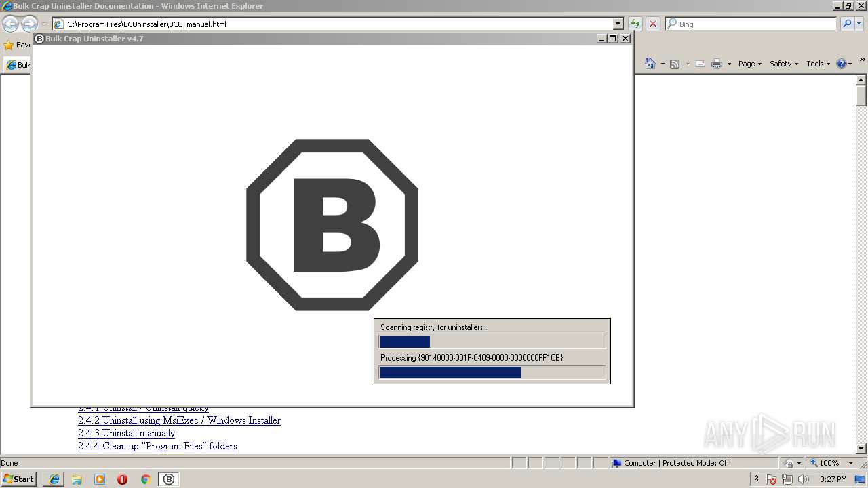868x488 pixels.
Task: Click the taskbar clock showing 3:27 PM
Action: pos(833,479)
